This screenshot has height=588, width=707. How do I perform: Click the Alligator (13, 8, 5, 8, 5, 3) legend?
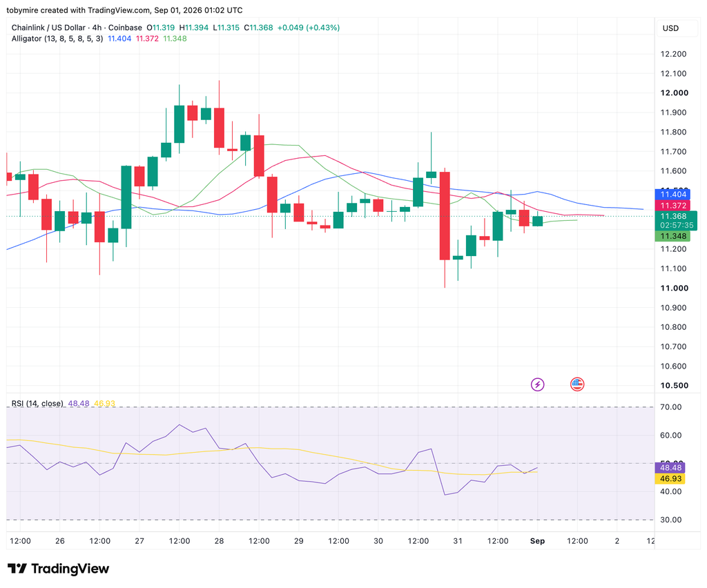click(x=57, y=39)
